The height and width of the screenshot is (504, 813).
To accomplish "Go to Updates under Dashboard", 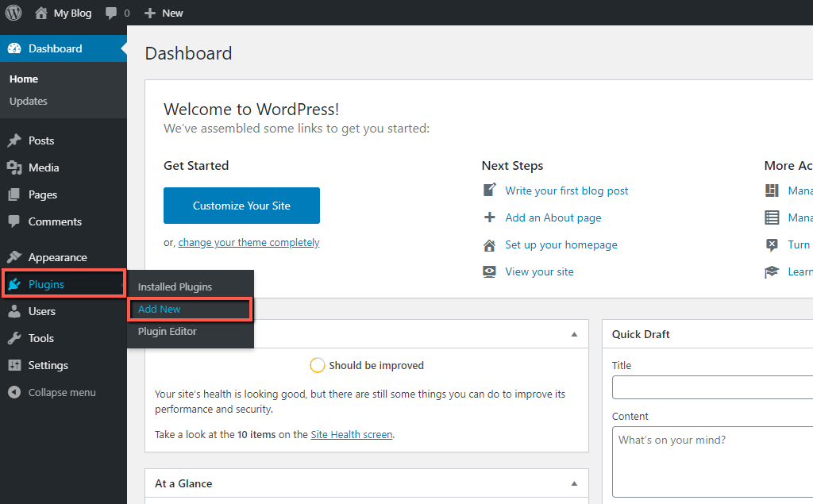I will [28, 101].
